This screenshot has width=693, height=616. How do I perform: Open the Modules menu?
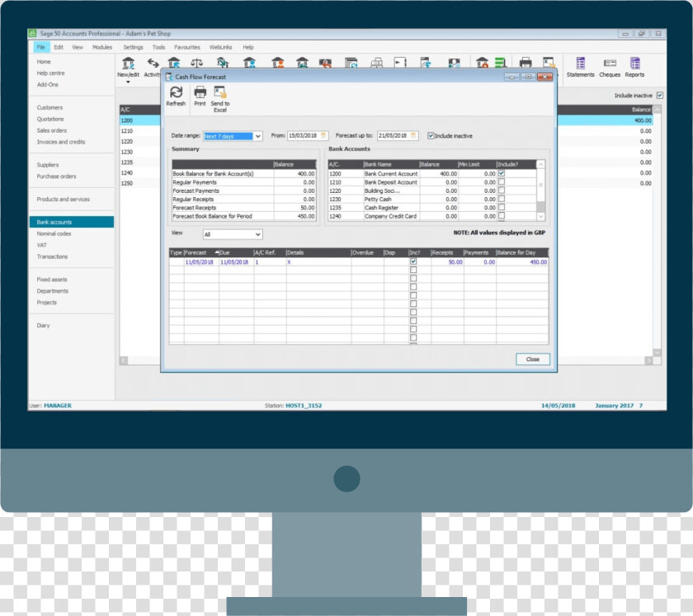click(x=102, y=47)
